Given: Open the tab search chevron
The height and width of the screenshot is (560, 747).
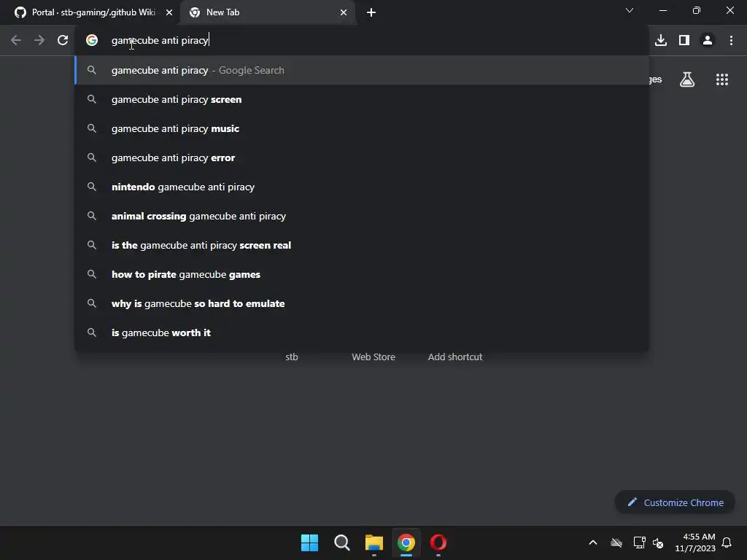Looking at the screenshot, I should [630, 10].
